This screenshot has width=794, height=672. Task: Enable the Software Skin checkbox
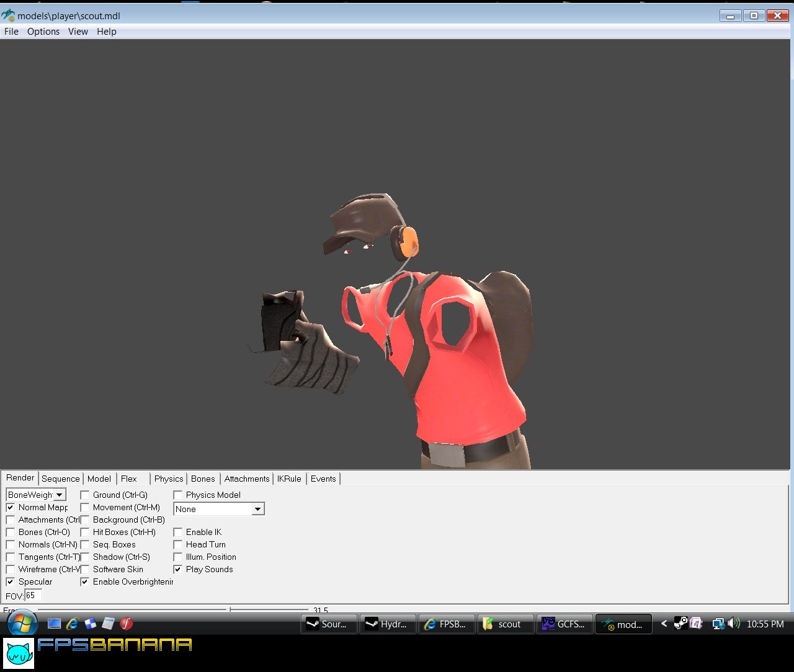coord(85,569)
